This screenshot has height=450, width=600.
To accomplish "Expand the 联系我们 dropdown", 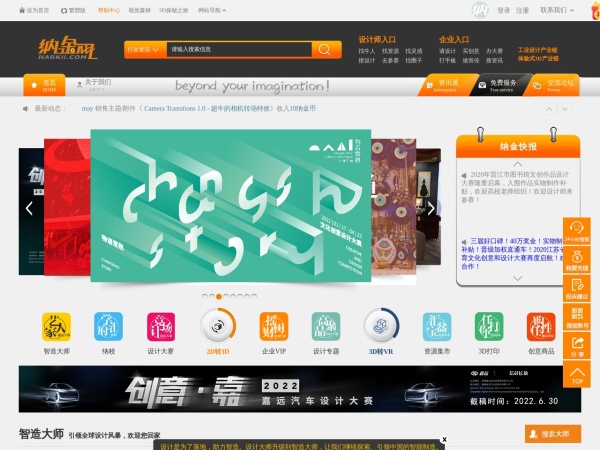I will click(557, 10).
